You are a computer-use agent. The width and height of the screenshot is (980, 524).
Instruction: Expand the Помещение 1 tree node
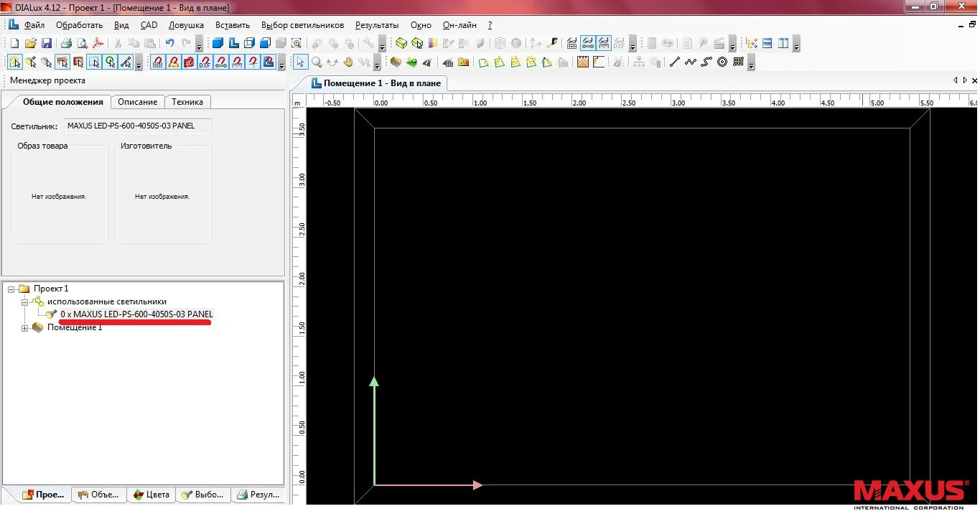point(25,328)
